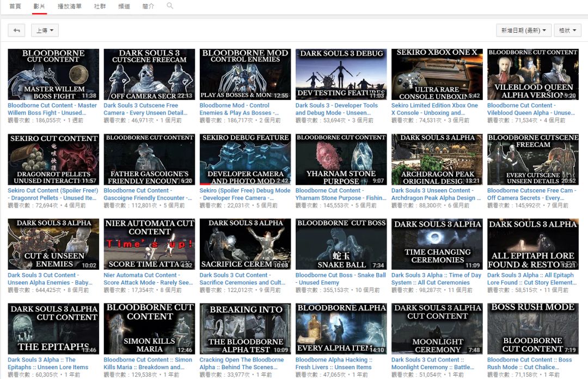Switch to the 首頁 (Home) tab
This screenshot has width=588, height=379.
[15, 6]
